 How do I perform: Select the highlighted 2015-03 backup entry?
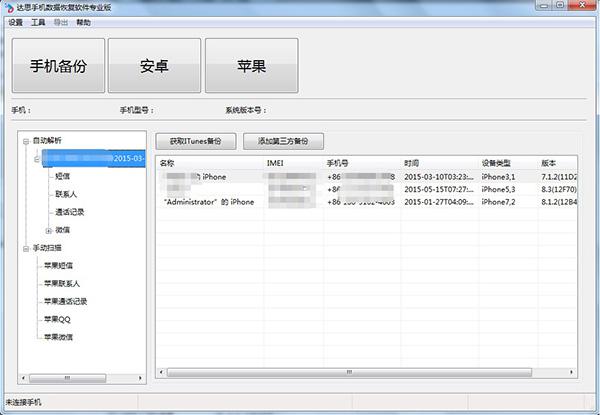click(x=93, y=158)
